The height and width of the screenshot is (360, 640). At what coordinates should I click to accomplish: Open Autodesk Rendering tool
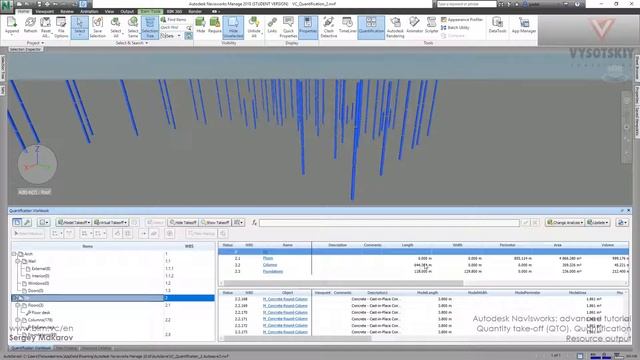pos(395,26)
